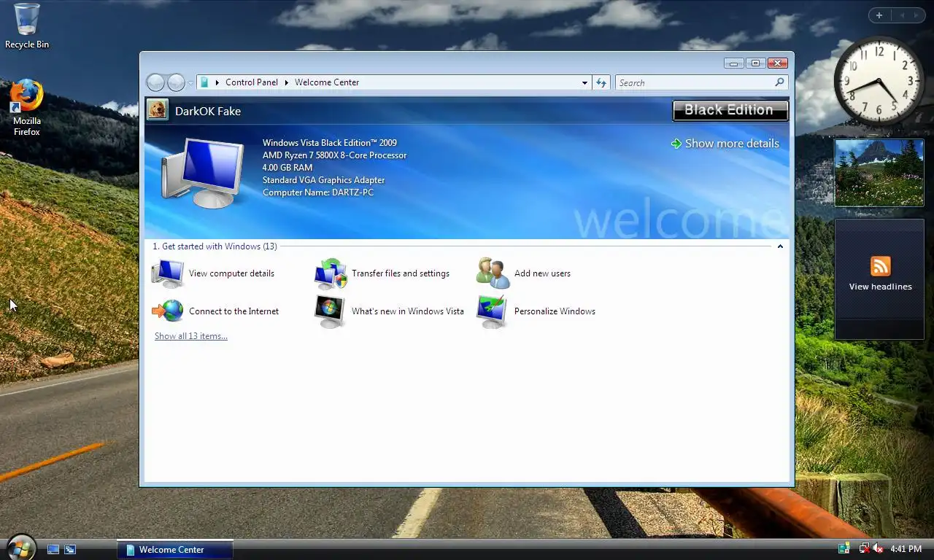Click the DarkOK Fake user account picture

[x=157, y=110]
